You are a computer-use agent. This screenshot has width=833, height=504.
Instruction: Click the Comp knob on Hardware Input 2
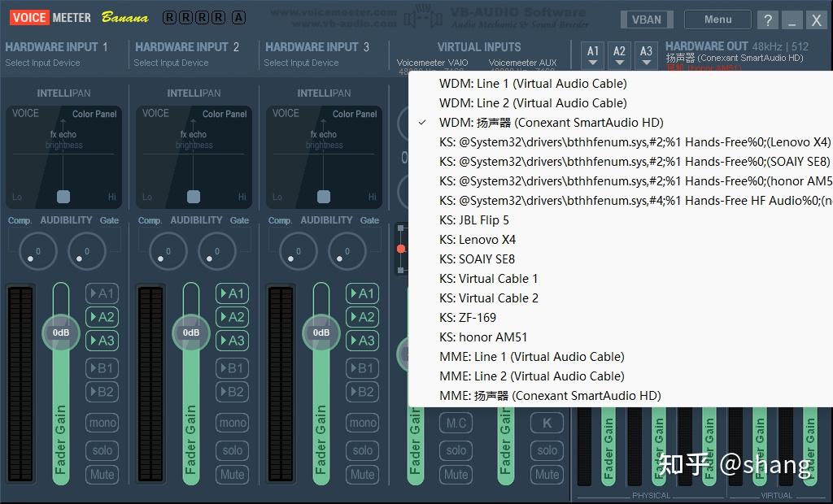[x=168, y=251]
